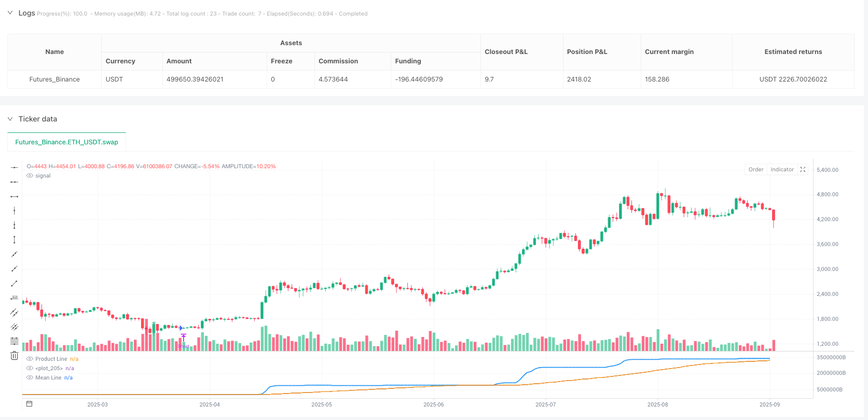Select the price channel line tool
Screen dimensions: 868x420
point(15,312)
